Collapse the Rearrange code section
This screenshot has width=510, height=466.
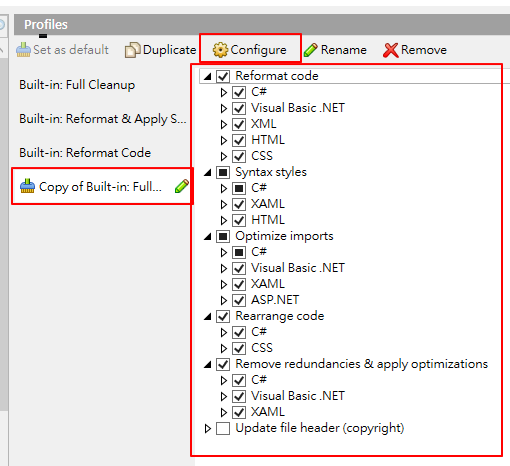click(x=208, y=317)
